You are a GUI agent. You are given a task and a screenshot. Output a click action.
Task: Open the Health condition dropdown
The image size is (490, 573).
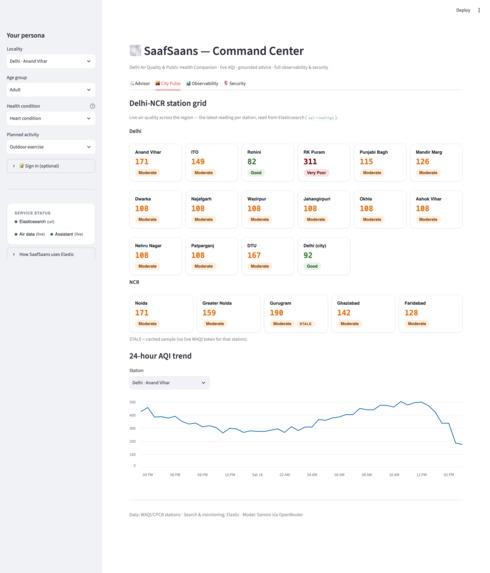tap(51, 118)
